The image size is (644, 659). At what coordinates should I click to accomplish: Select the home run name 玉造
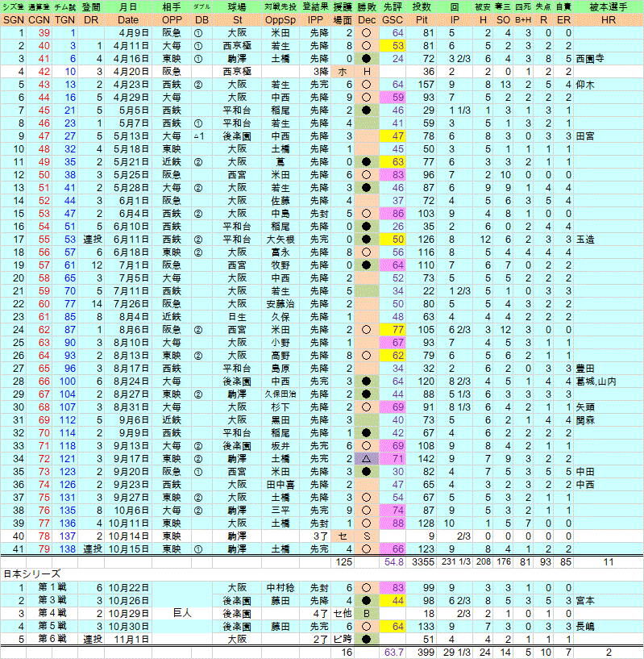point(585,240)
